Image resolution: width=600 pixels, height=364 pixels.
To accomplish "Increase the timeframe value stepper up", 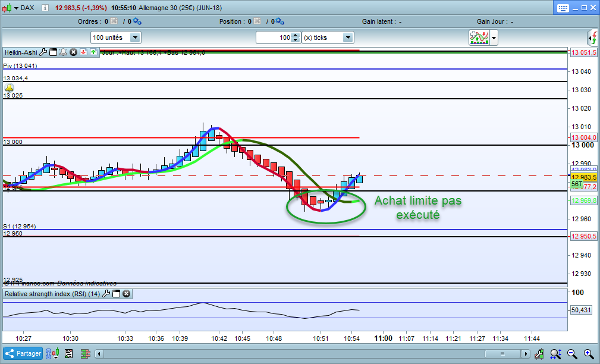I will click(x=295, y=35).
